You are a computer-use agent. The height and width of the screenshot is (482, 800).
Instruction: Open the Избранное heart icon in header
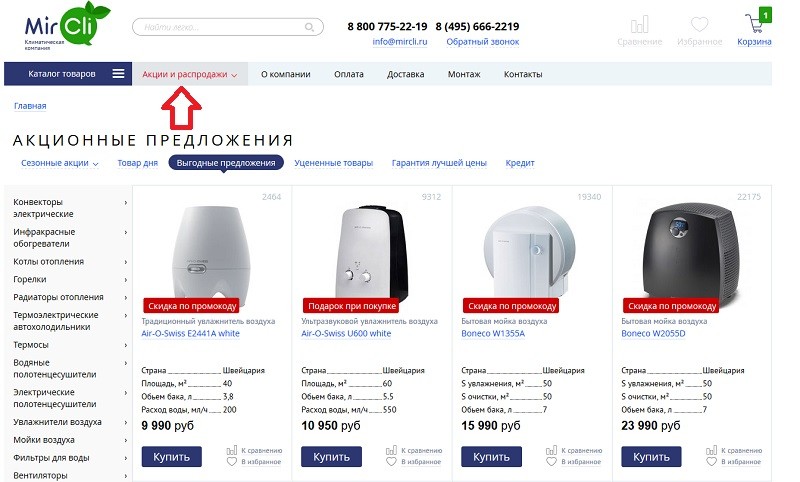(699, 24)
